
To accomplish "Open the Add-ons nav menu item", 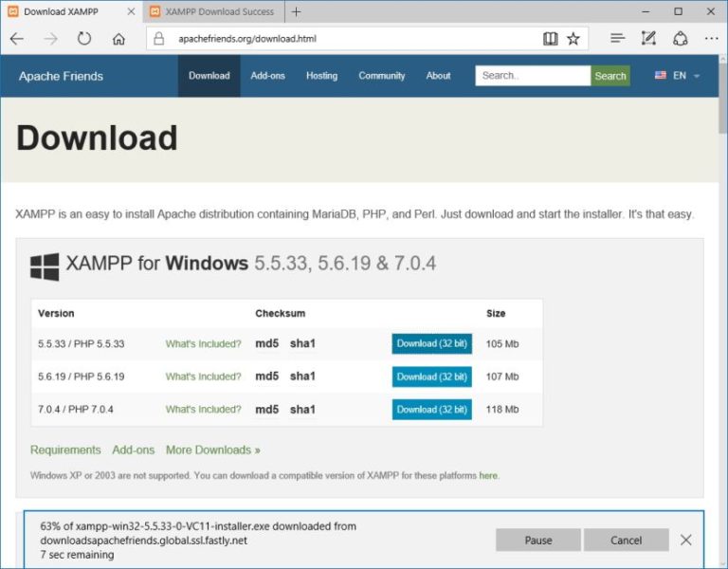I will (x=267, y=76).
